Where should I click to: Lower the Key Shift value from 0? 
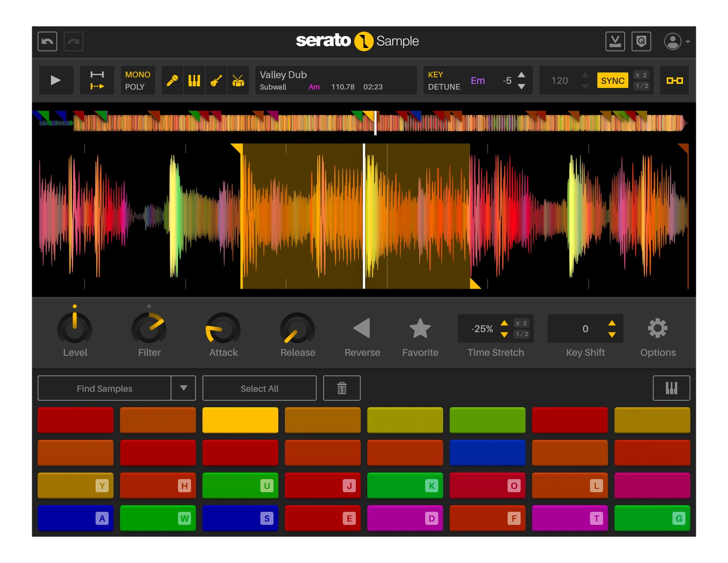tap(612, 335)
